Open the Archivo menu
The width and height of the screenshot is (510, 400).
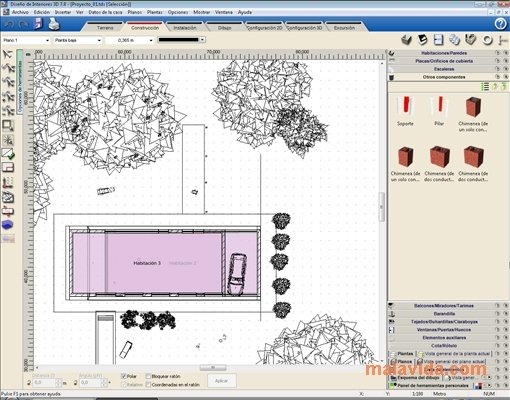(20, 12)
